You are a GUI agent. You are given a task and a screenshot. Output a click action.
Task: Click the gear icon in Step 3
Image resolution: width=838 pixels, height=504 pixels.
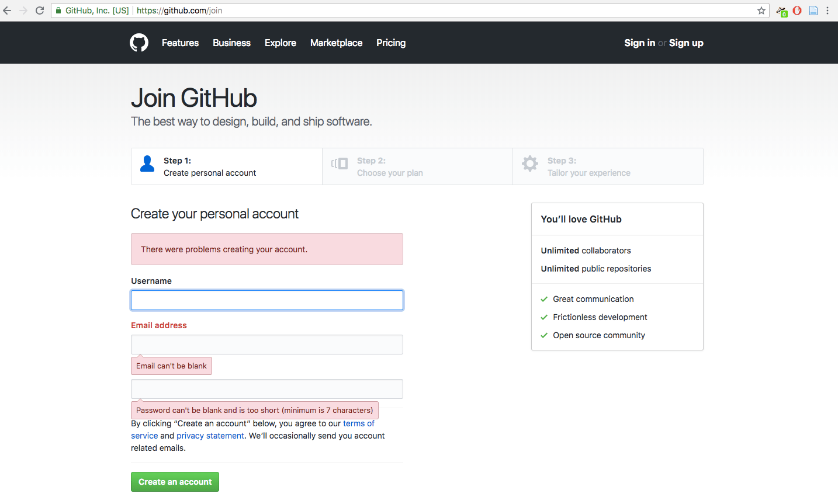coord(530,164)
